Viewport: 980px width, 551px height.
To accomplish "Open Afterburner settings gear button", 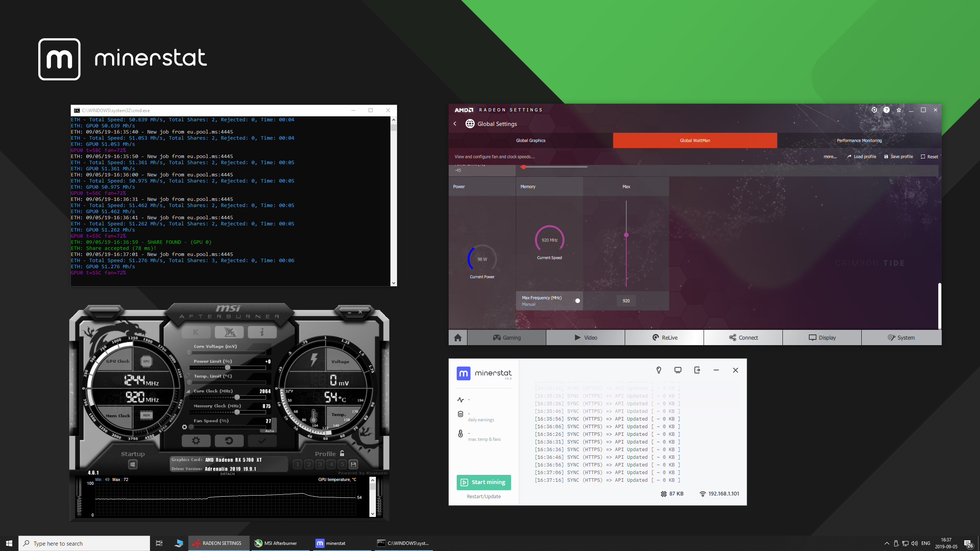I will [196, 441].
